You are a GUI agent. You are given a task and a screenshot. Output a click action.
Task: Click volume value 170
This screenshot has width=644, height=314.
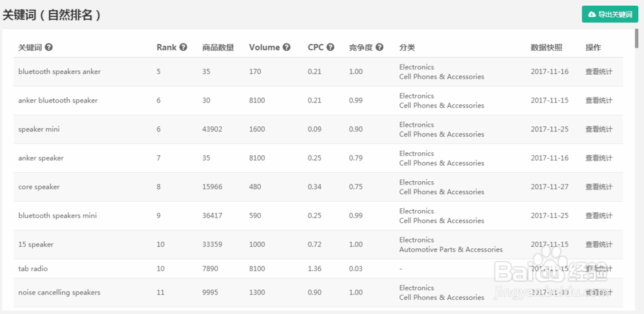tap(255, 72)
